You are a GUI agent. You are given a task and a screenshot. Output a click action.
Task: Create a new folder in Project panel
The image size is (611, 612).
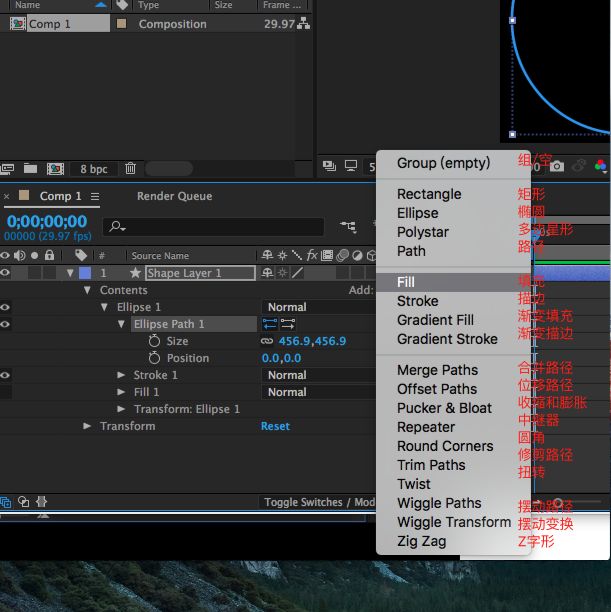(x=30, y=169)
